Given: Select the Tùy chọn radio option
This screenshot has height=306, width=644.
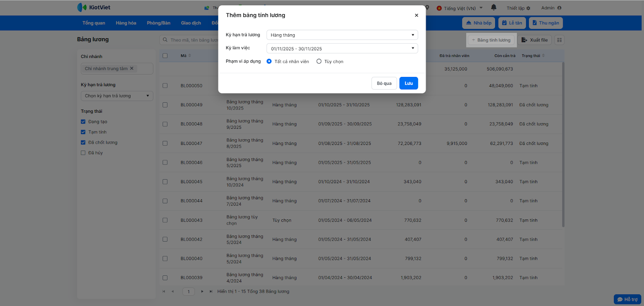Looking at the screenshot, I should pyautogui.click(x=319, y=62).
